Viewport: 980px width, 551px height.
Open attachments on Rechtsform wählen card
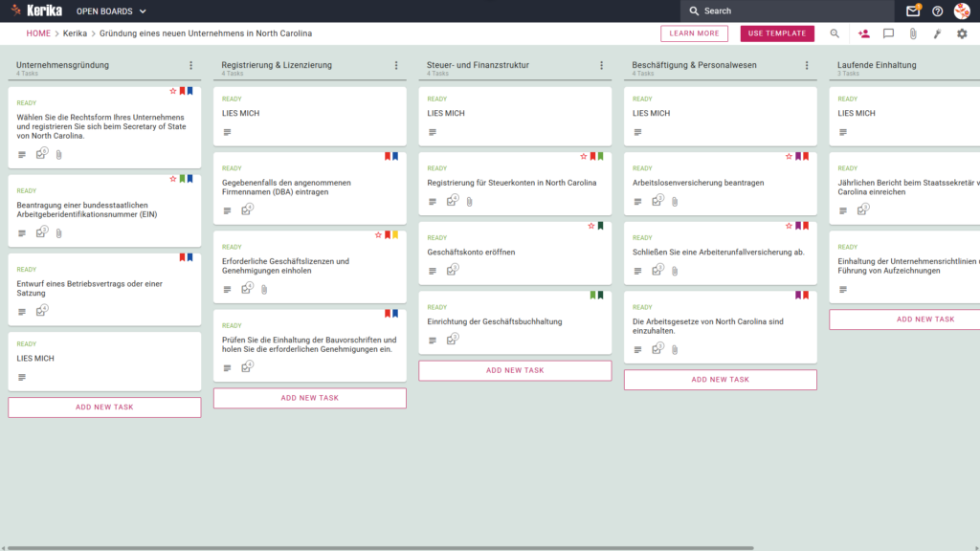(x=58, y=154)
